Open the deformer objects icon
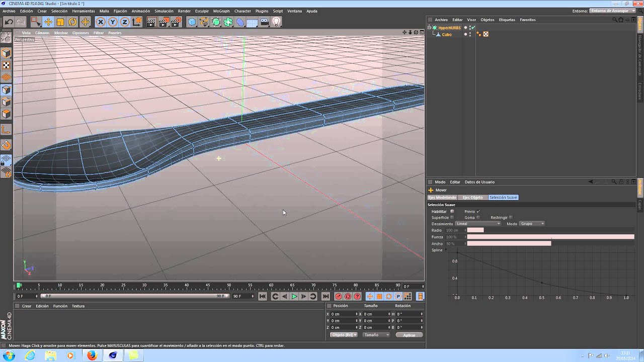The image size is (644, 362). (x=240, y=22)
